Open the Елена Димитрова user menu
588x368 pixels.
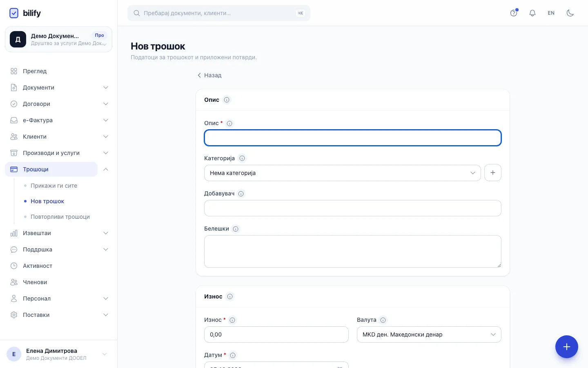[58, 354]
